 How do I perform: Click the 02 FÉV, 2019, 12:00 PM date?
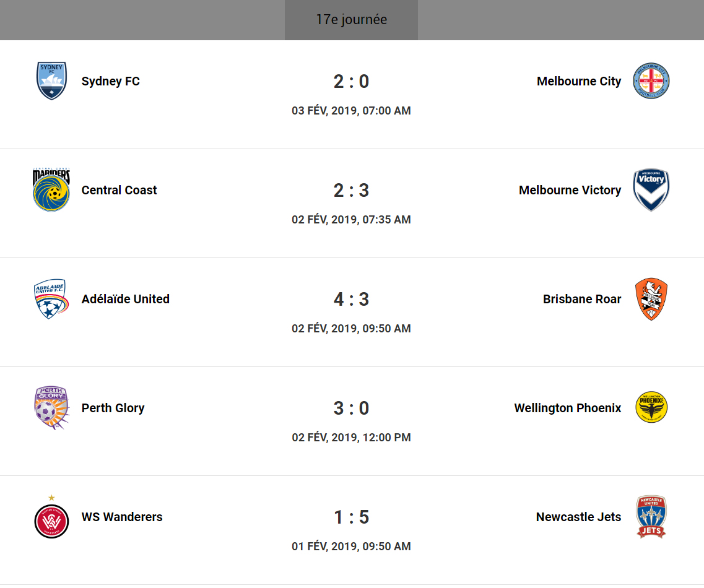351,438
